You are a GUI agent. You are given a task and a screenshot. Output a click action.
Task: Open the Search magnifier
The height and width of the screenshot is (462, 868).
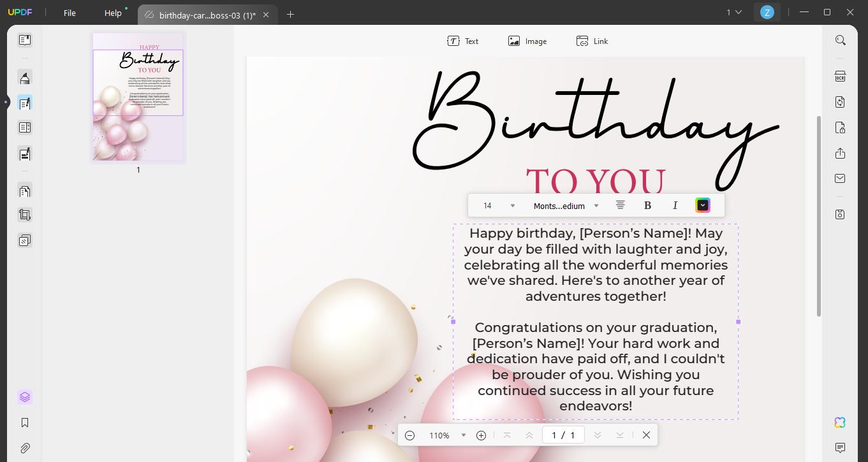pos(841,41)
